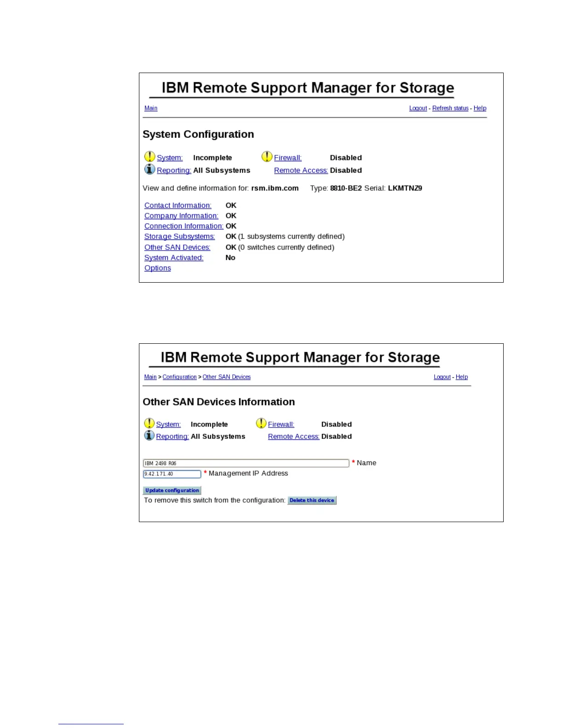Open the Remote Access link in System Configuration
This screenshot has height=728, width=563.
click(301, 171)
